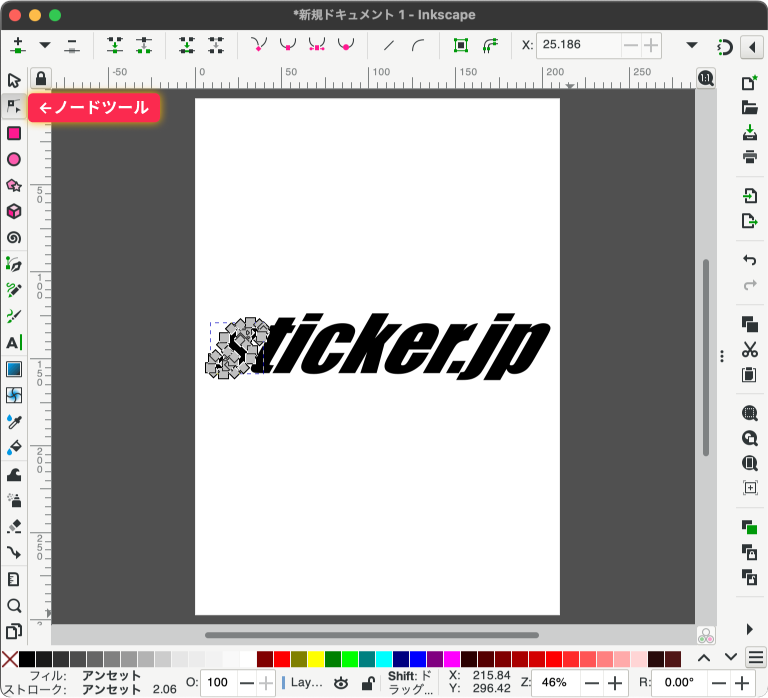The image size is (768, 698).
Task: Make selected nodes smooth
Action: click(288, 45)
